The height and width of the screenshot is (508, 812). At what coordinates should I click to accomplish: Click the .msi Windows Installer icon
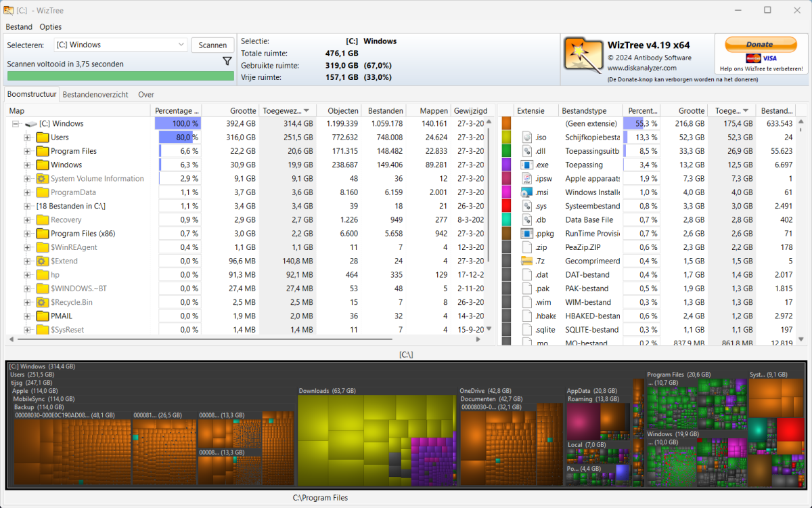(x=528, y=192)
